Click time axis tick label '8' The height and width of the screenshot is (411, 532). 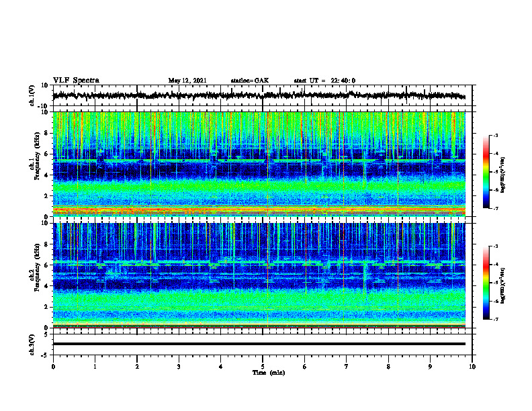click(388, 367)
